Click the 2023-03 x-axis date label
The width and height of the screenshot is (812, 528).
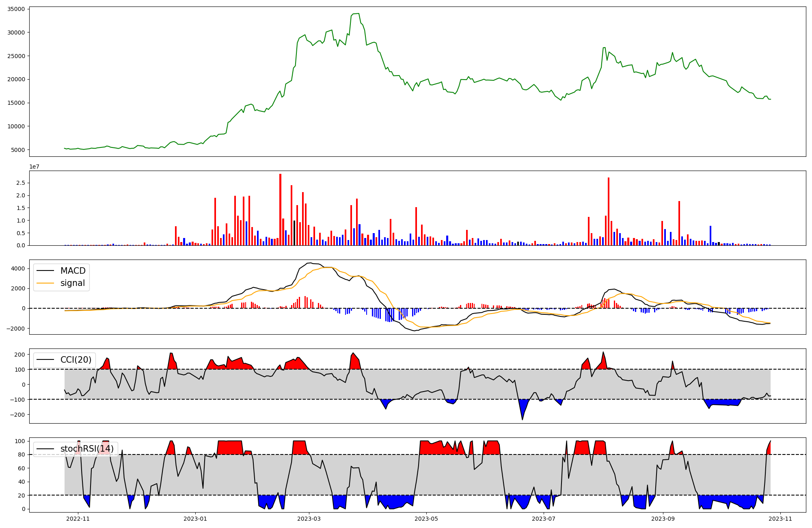click(x=309, y=519)
